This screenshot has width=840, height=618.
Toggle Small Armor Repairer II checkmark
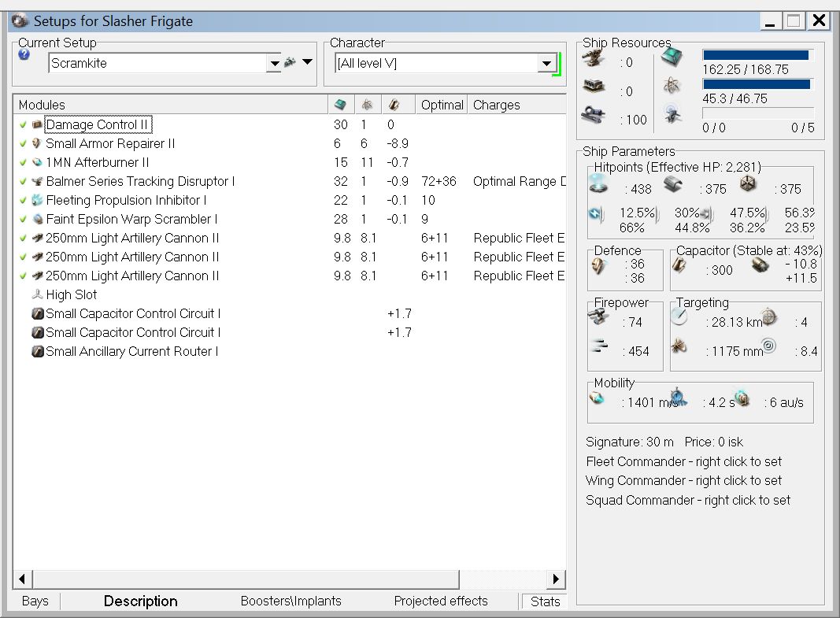(23, 143)
